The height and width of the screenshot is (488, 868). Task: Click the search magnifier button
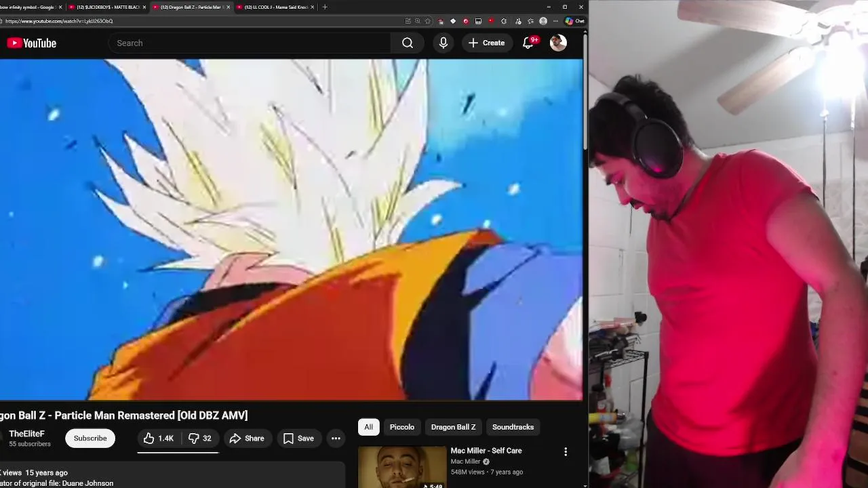(x=408, y=43)
